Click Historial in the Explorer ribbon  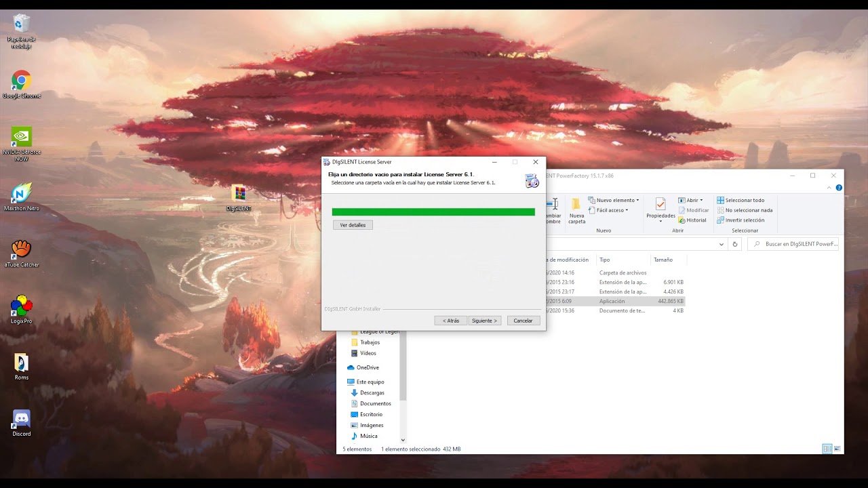pyautogui.click(x=692, y=220)
